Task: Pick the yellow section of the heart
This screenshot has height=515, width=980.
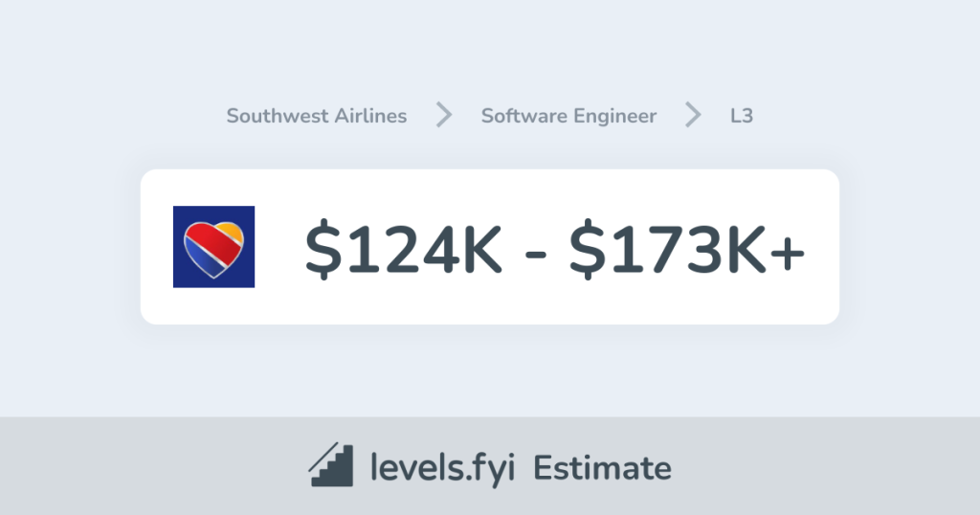Action: [234, 232]
